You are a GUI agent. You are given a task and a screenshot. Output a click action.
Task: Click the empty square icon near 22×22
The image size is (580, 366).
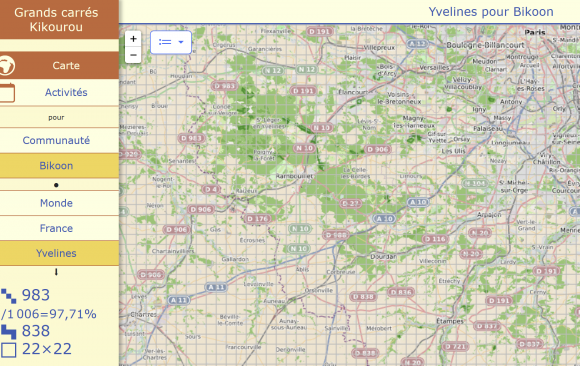9,350
